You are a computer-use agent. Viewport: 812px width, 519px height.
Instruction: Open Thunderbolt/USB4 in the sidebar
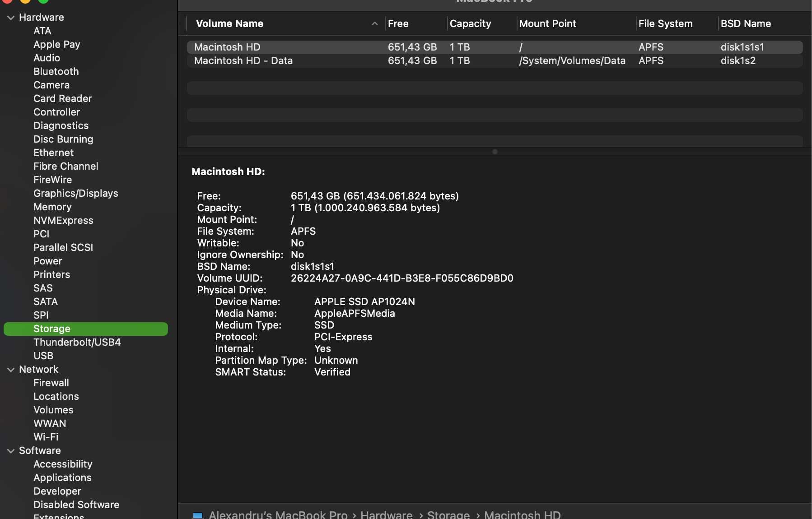[77, 342]
